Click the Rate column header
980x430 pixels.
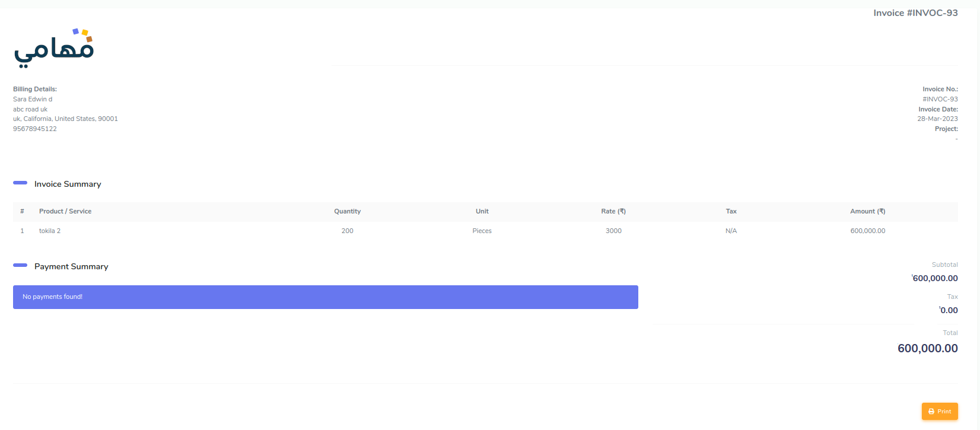pos(613,211)
